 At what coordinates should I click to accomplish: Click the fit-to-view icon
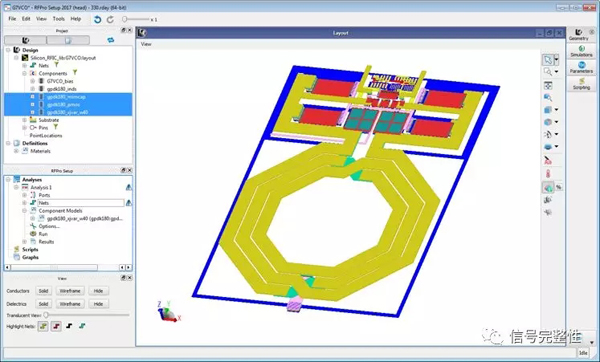548,86
